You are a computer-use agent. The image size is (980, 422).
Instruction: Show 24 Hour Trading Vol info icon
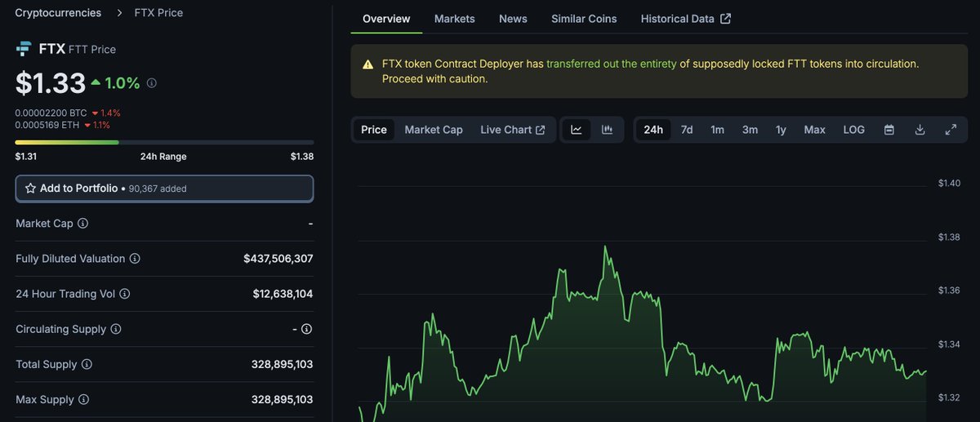125,294
